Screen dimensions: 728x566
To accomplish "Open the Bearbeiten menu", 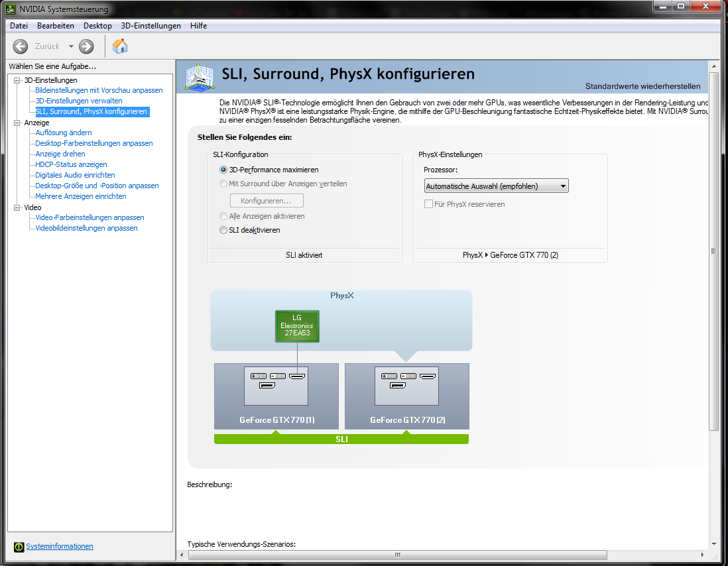I will coord(56,26).
